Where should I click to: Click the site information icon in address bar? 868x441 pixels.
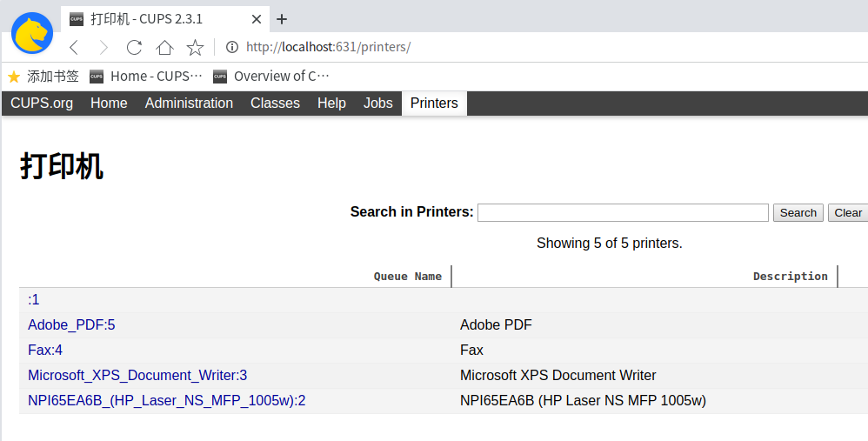[x=231, y=47]
